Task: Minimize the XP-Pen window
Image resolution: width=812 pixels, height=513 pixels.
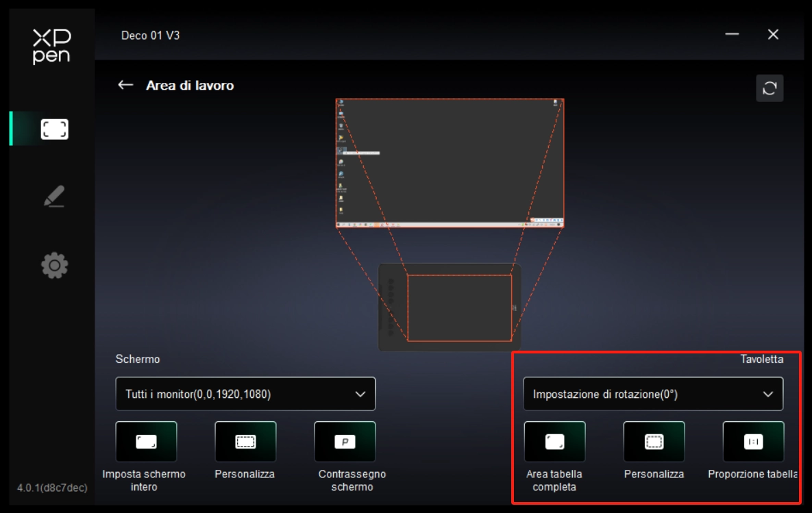Action: pos(732,34)
